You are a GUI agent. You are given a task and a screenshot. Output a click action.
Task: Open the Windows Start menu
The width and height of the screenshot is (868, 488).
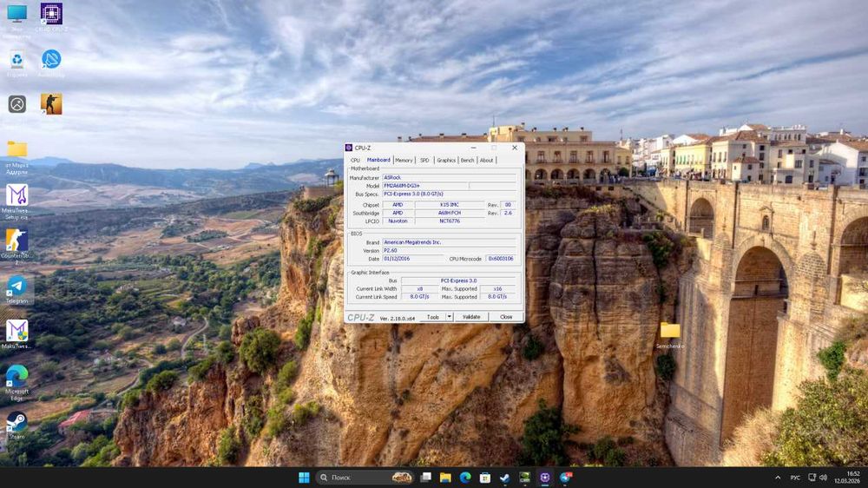tap(304, 478)
